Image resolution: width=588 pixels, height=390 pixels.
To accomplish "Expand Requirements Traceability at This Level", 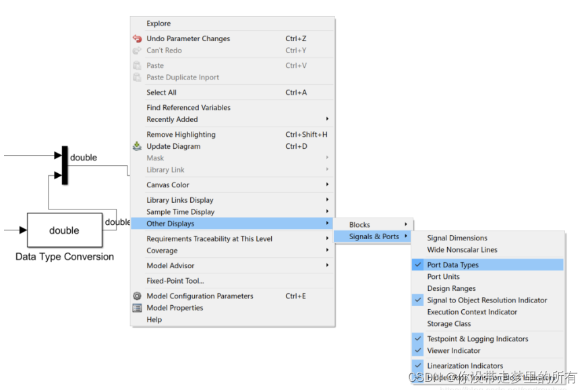I will point(233,238).
